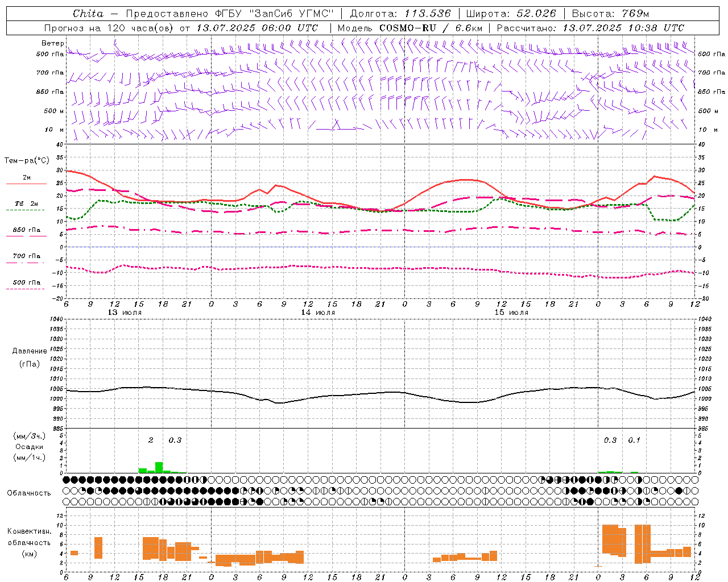This screenshot has height=582, width=728.
Task: Click the Тем-ра(°C) temperature axis title
Action: (27, 161)
